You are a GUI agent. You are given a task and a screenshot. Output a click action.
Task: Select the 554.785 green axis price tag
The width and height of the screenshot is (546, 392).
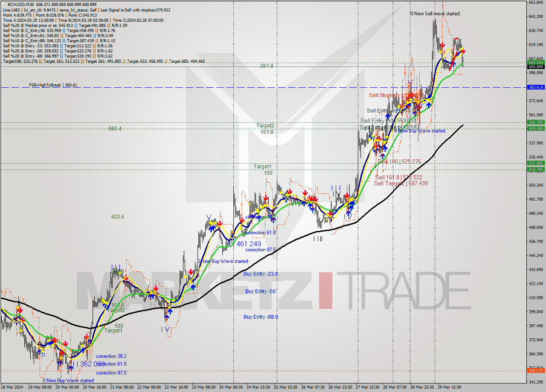tap(536, 122)
